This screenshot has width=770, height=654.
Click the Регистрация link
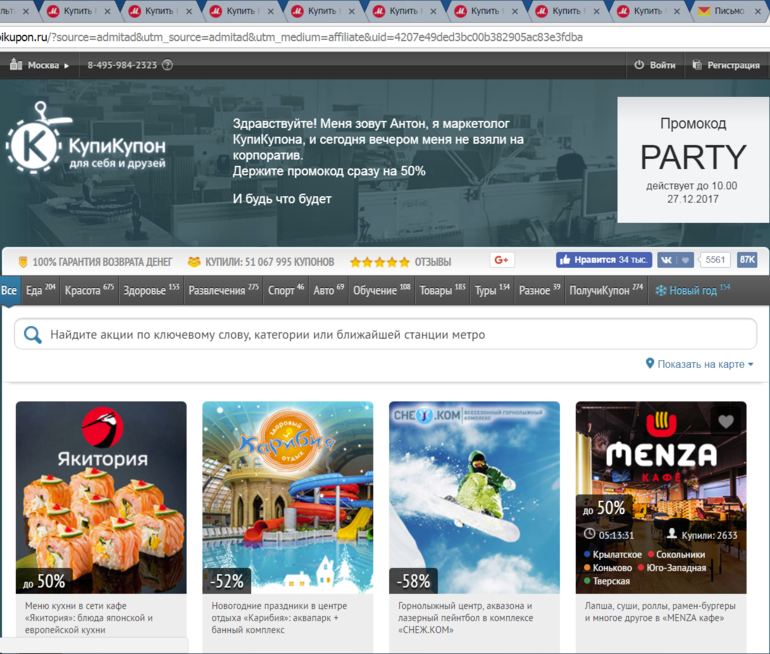click(726, 65)
